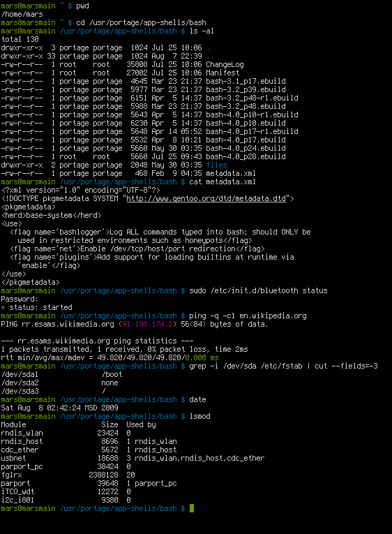Select bash-4.0_p28.ebuild filename
Image resolution: width=392 pixels, height=534 pixels.
tap(246, 156)
